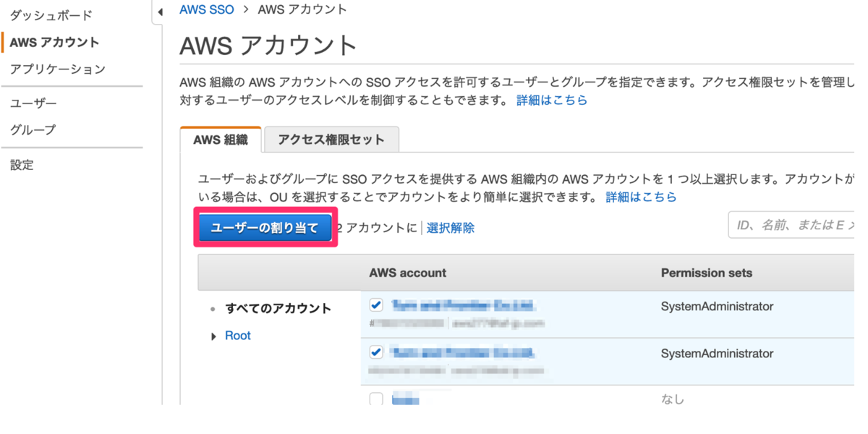868x434 pixels.
Task: Select すべてのアカウント in the tree
Action: click(x=278, y=308)
